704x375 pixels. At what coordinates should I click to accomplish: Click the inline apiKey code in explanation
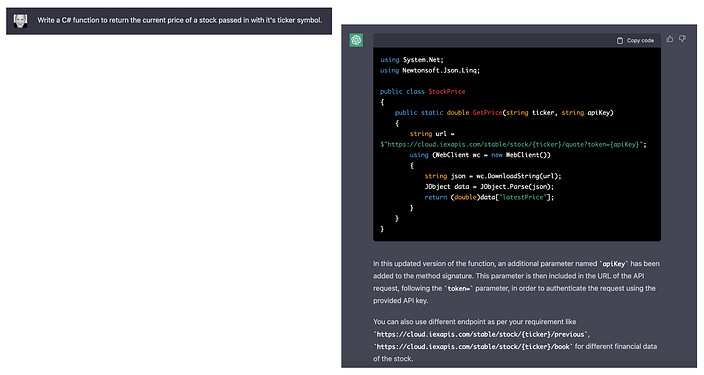[614, 264]
